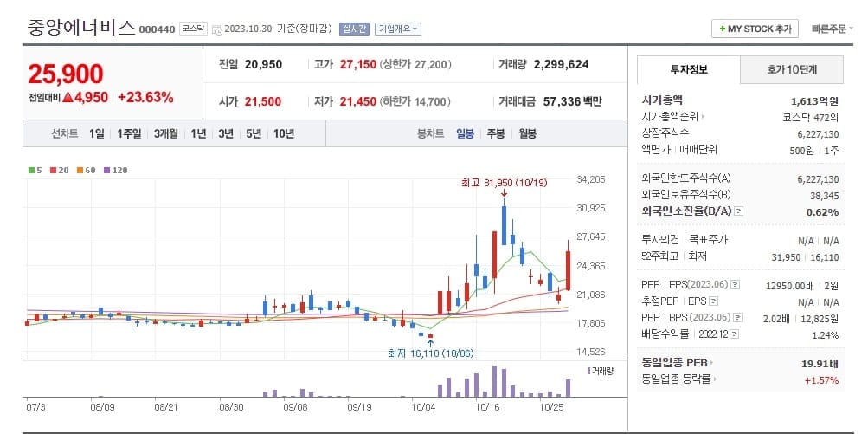868x434 pixels.
Task: Click the help icon next to 추정PER EPS
Action: [x=714, y=301]
